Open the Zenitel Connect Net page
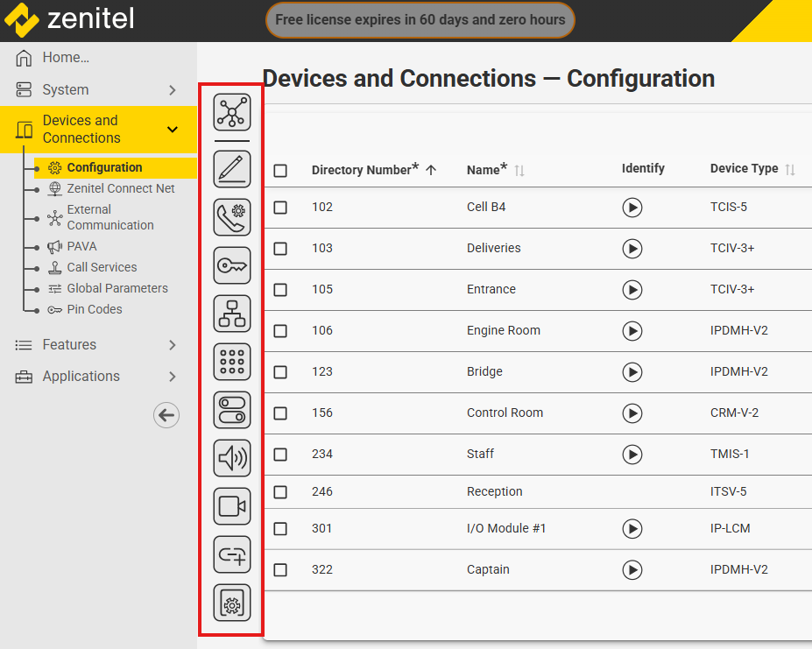The width and height of the screenshot is (812, 649). pyautogui.click(x=120, y=188)
